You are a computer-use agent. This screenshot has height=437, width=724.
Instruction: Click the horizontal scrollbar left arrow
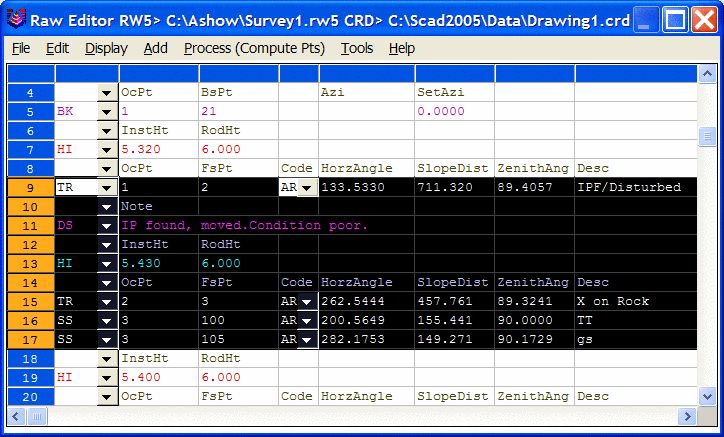(16, 416)
